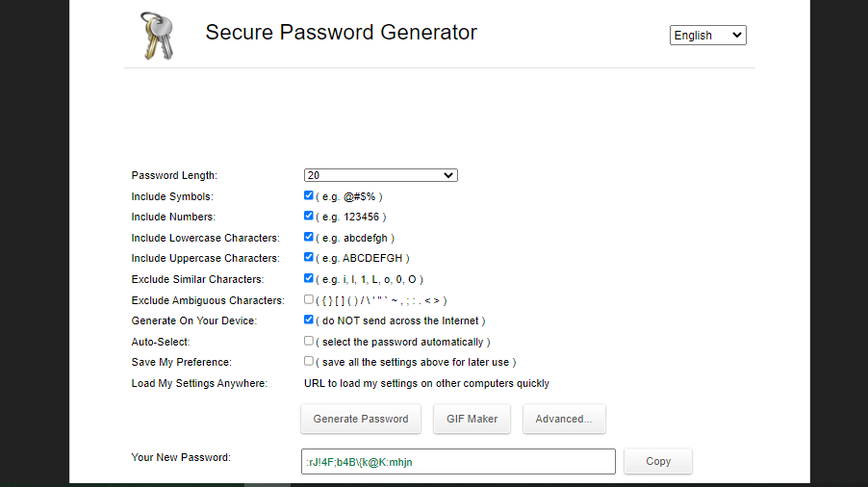Screen dimensions: 868x487
Task: Toggle the Include Symbols checkbox
Action: (x=309, y=195)
